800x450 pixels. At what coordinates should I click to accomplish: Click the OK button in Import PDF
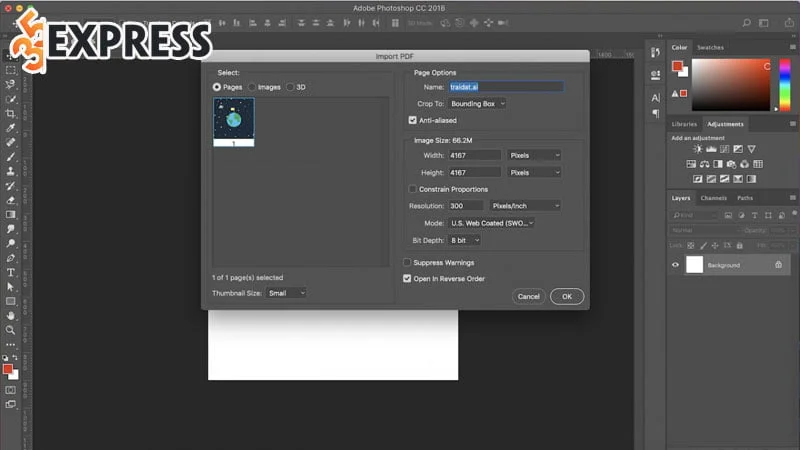tap(567, 296)
